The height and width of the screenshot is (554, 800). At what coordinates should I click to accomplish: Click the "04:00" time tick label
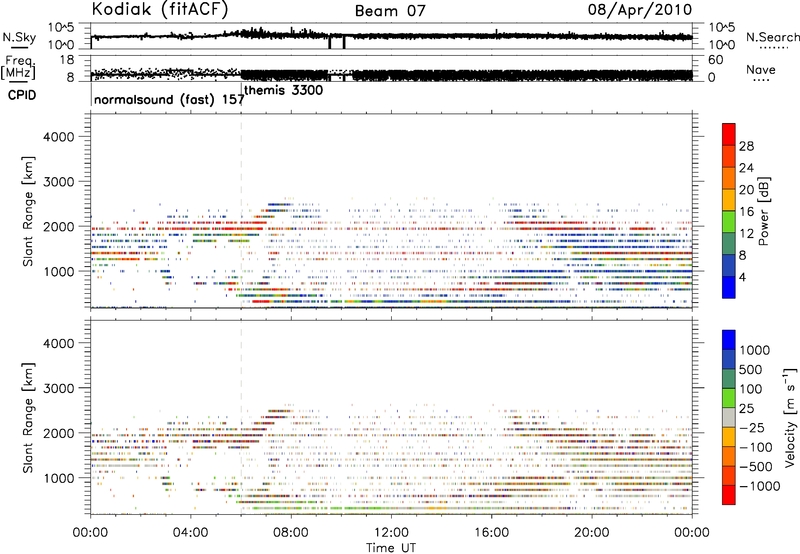coord(190,533)
